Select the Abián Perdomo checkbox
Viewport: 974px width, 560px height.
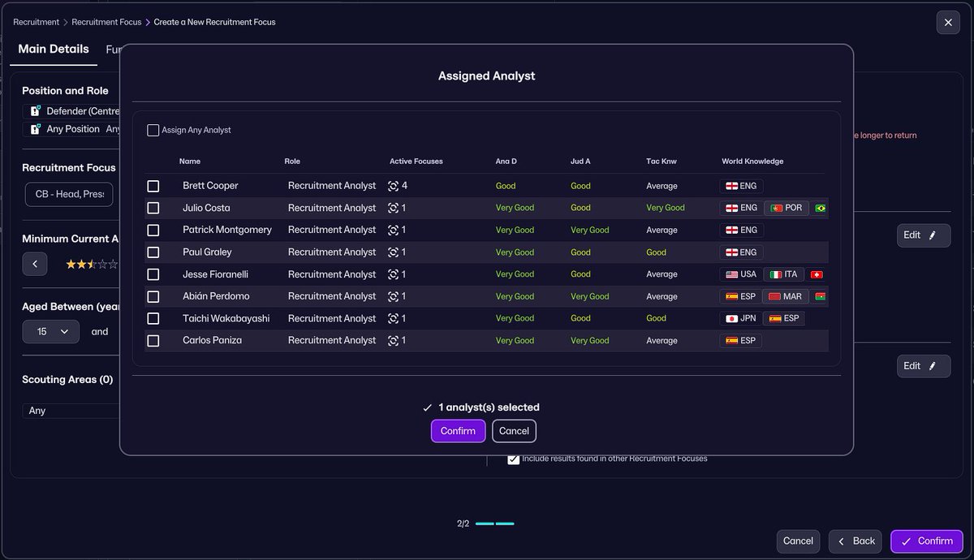pos(153,296)
